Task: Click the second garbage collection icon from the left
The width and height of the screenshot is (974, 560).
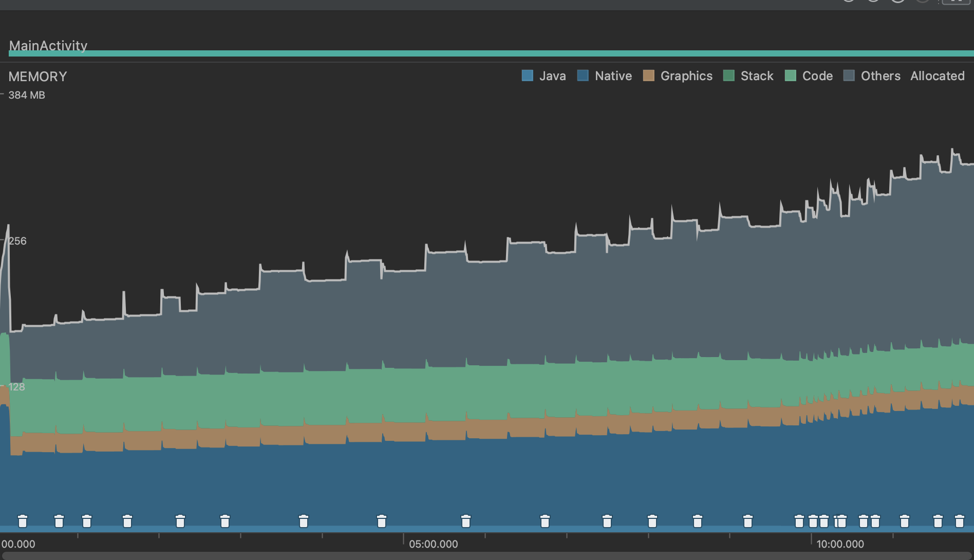Action: [x=58, y=521]
